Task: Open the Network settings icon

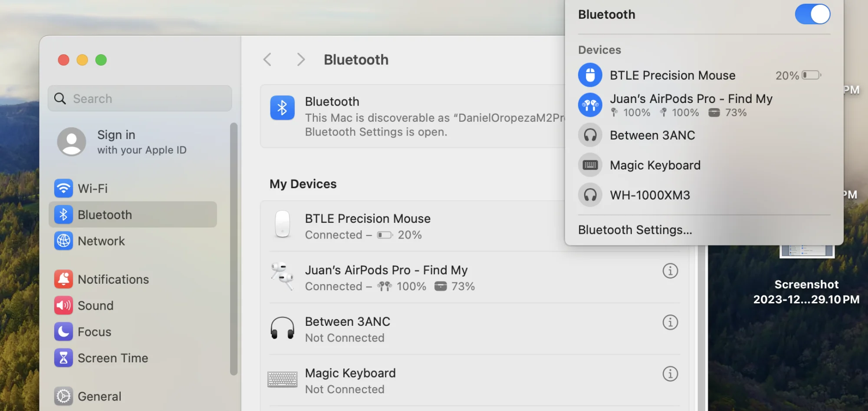Action: pos(63,241)
